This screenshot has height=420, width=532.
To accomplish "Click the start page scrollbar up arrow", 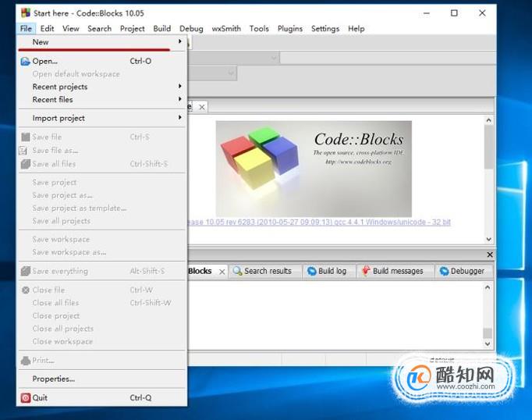I will (488, 120).
